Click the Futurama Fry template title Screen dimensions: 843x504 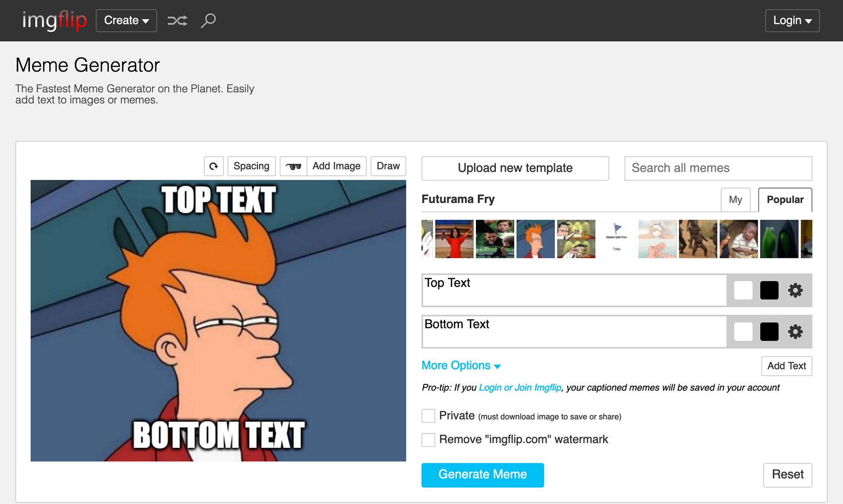click(x=458, y=199)
